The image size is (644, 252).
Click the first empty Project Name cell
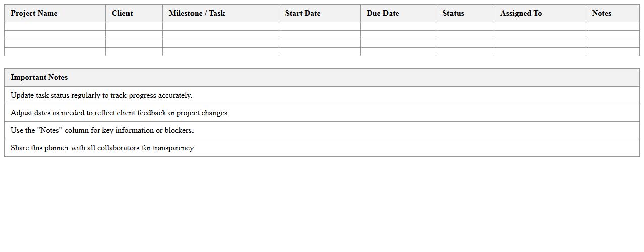[x=55, y=26]
